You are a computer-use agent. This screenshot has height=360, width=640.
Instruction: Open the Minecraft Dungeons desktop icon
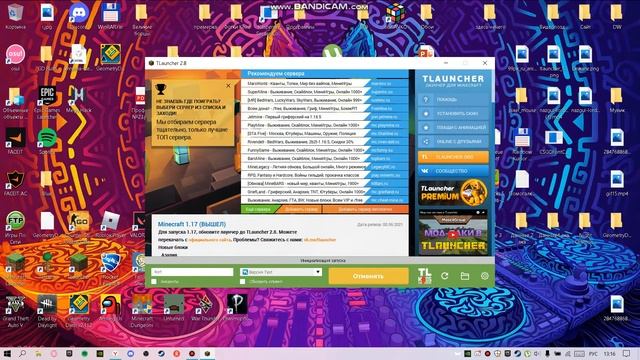tap(142, 311)
